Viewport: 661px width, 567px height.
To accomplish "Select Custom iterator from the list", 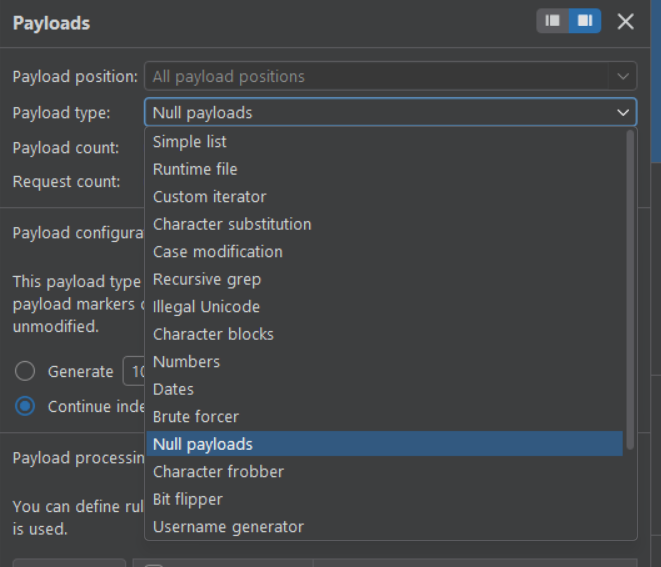I will tap(384, 197).
